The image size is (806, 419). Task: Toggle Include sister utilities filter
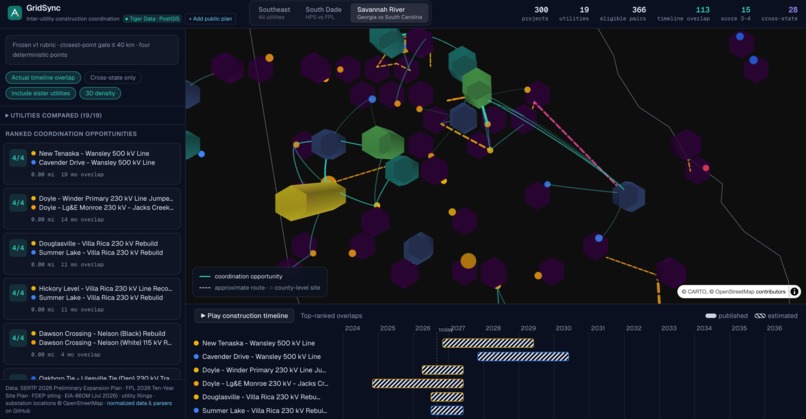point(41,93)
